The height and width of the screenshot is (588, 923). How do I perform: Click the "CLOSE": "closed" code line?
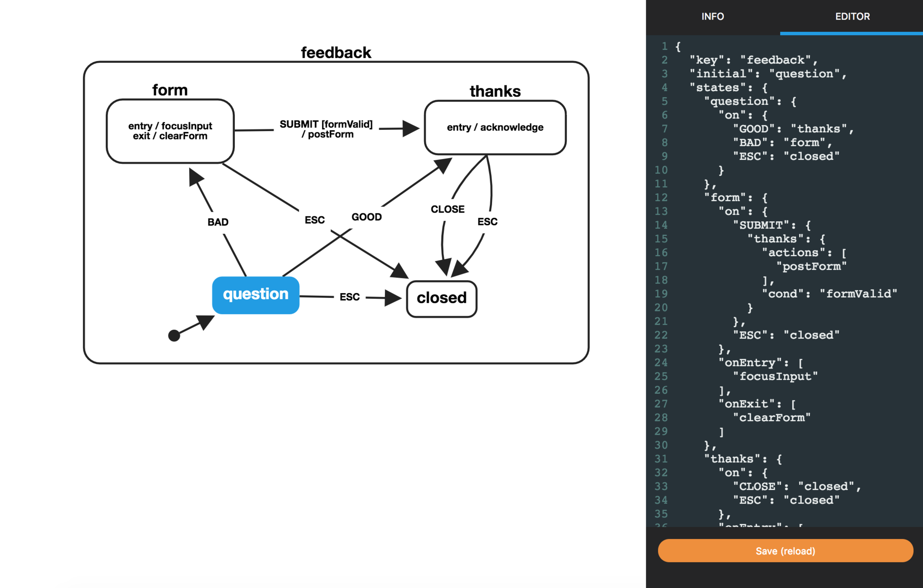tap(796, 487)
